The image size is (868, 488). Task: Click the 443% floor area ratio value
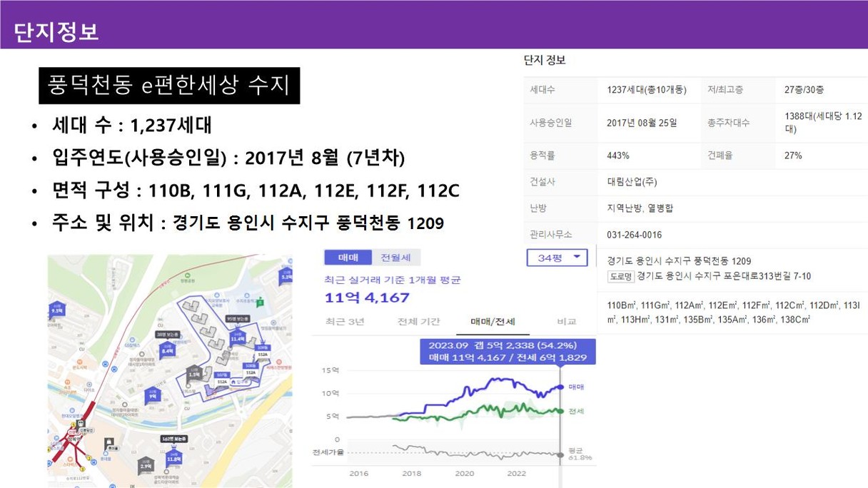click(x=618, y=156)
